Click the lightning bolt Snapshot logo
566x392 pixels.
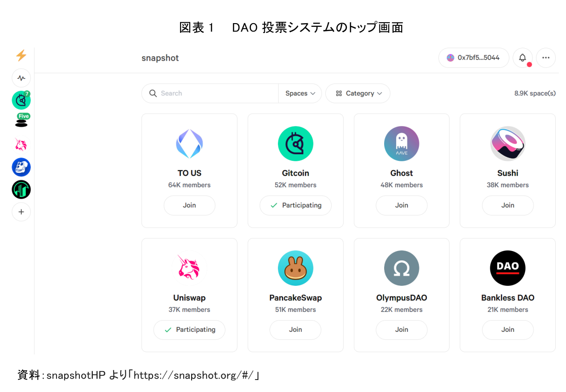click(x=21, y=56)
